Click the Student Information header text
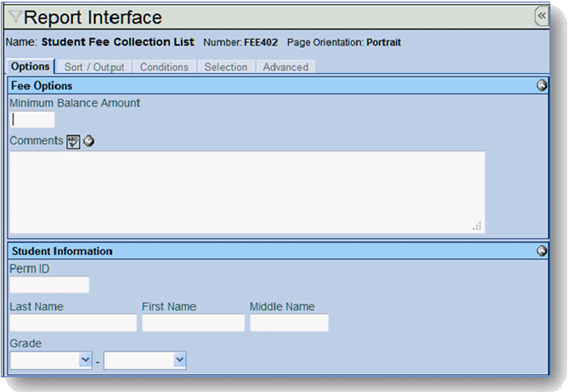Image resolution: width=568 pixels, height=392 pixels. click(62, 251)
